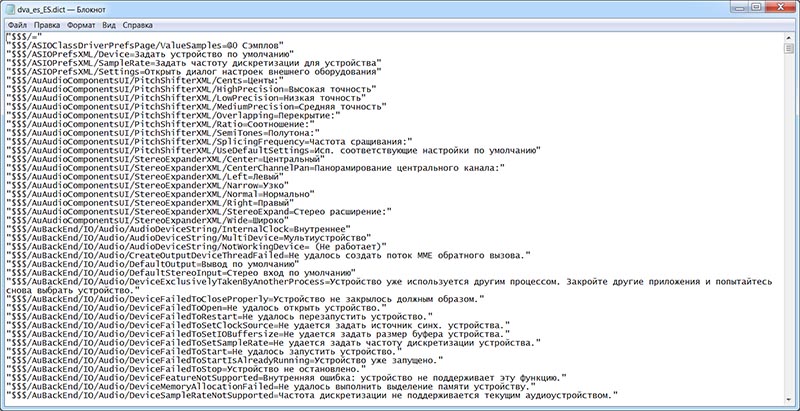Close the Notepad window
This screenshot has width=800, height=411.
[x=778, y=7]
